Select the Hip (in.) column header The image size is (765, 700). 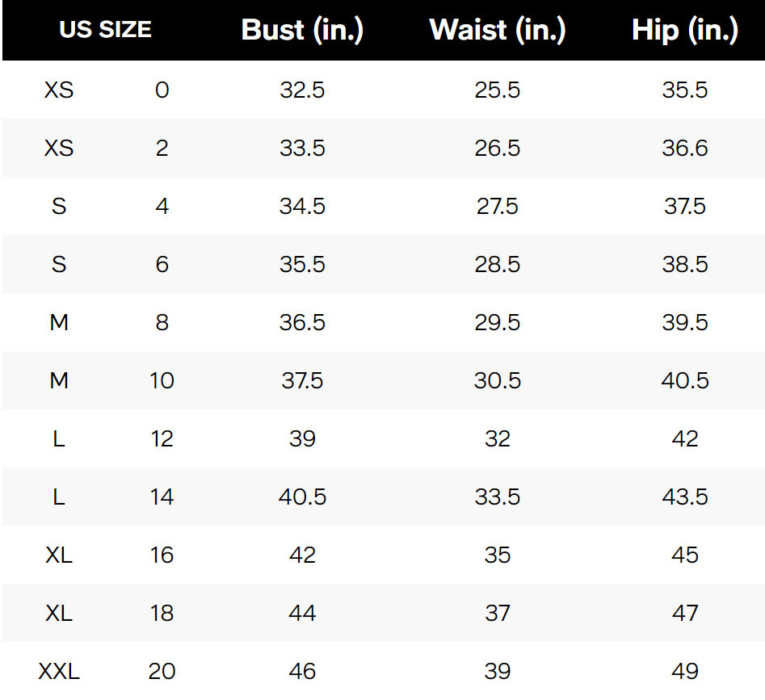coord(685,30)
